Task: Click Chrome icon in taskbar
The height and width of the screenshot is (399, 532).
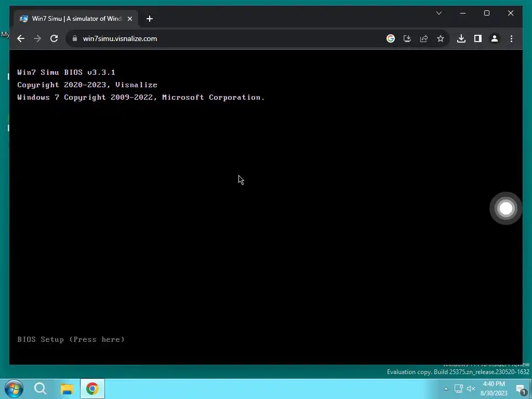Action: tap(92, 389)
